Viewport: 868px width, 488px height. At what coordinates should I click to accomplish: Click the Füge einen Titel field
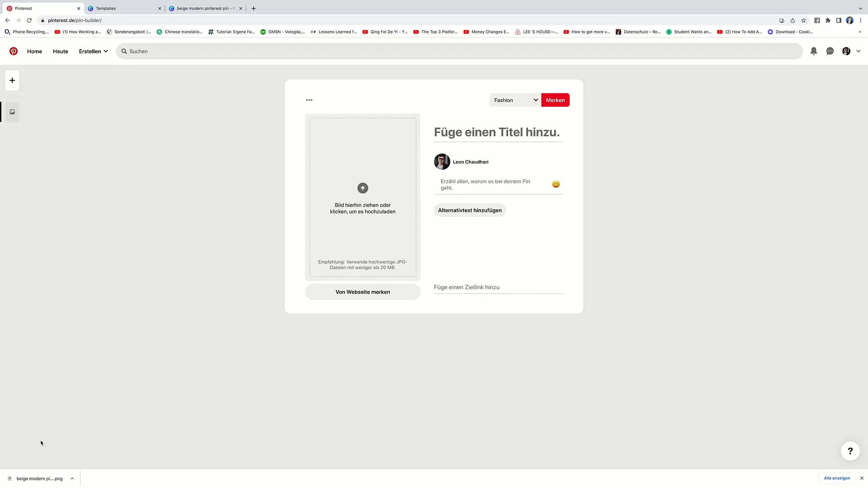[x=496, y=131]
